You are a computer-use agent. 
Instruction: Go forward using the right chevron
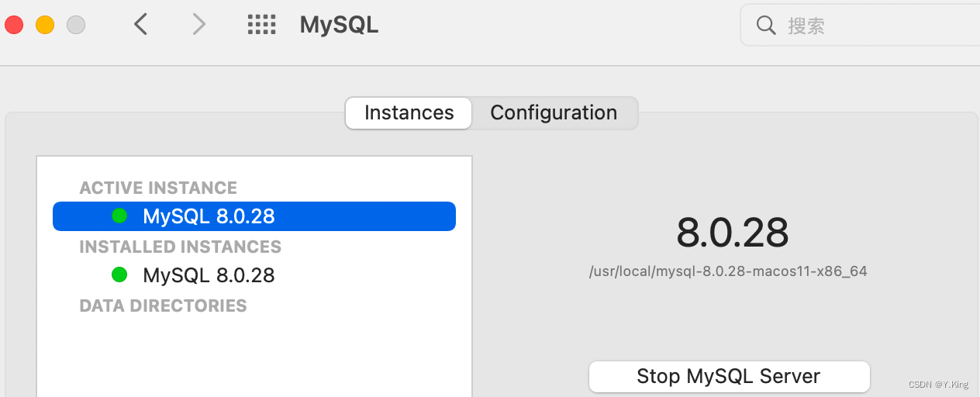point(199,25)
